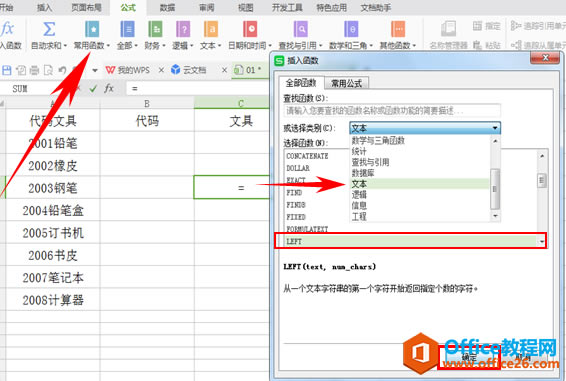Open the 常用函数 common functions icon
Image resolution: width=566 pixels, height=381 pixels.
[x=92, y=29]
